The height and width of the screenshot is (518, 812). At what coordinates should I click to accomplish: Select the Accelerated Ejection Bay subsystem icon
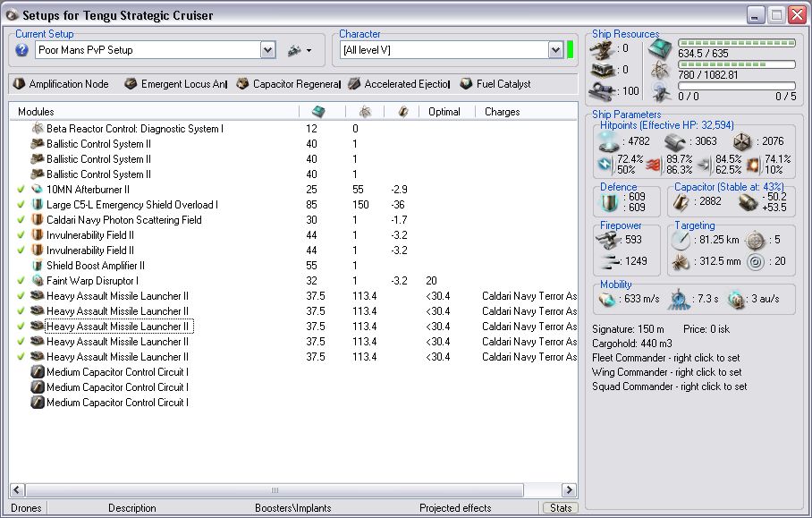(x=354, y=83)
